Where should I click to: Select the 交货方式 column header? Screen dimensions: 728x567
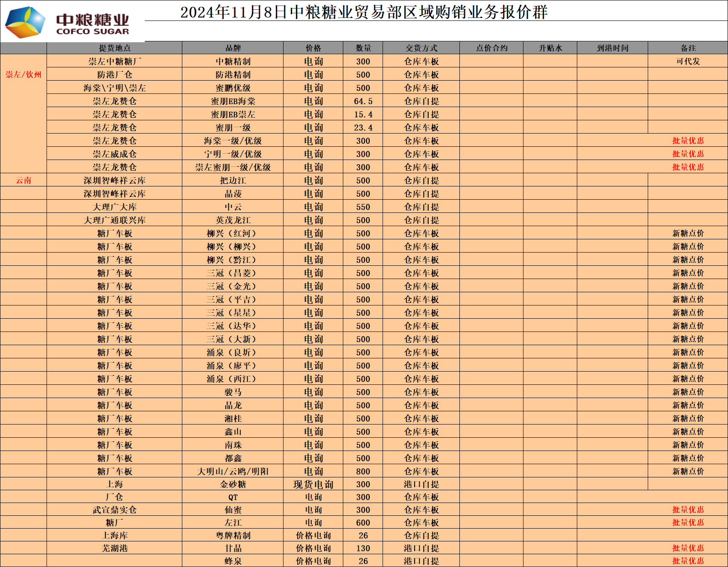tap(421, 48)
